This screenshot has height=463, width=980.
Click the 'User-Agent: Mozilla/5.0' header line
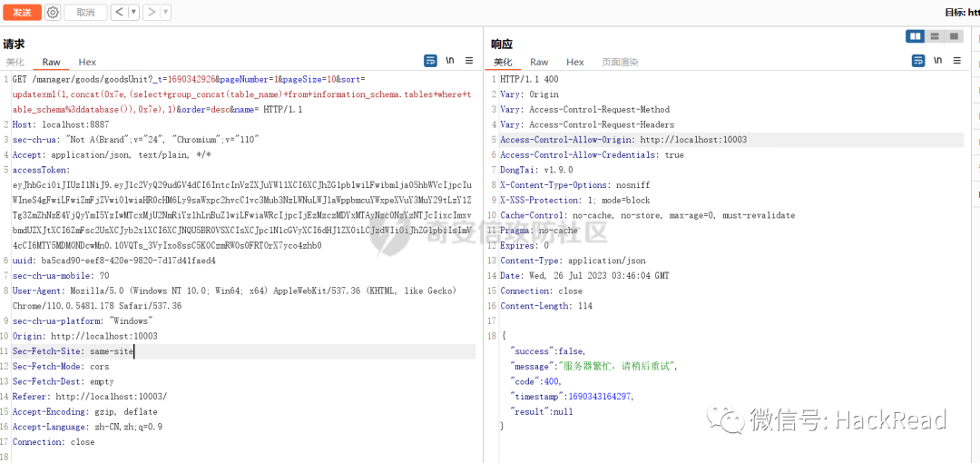pos(235,291)
